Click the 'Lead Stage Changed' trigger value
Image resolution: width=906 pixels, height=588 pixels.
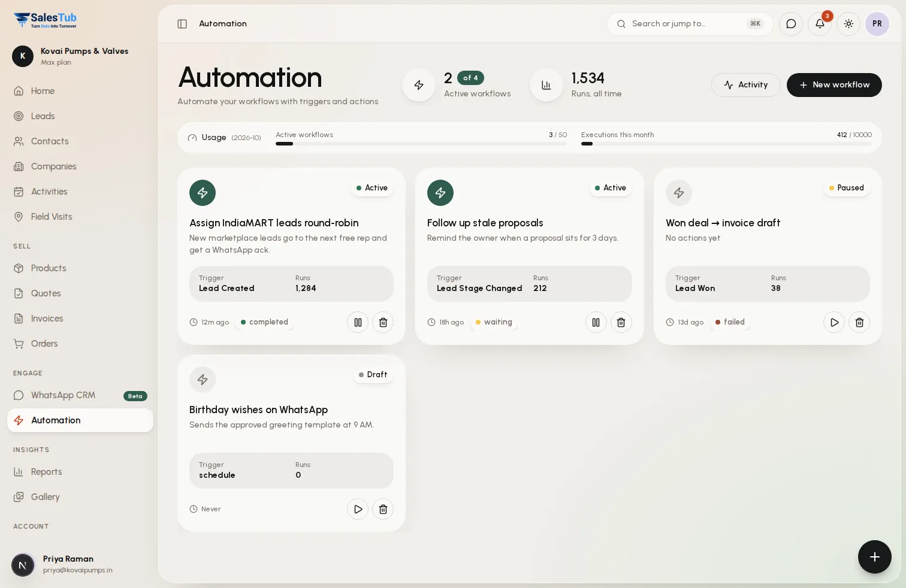click(x=479, y=288)
